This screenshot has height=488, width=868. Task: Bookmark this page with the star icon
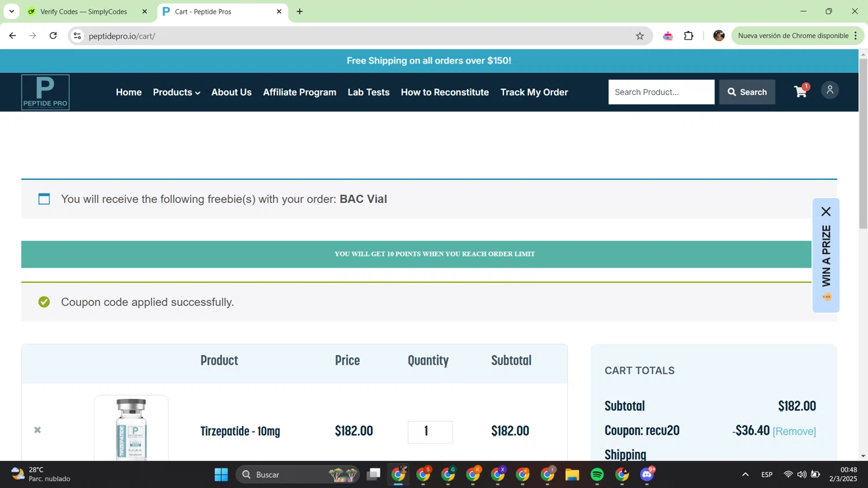[639, 36]
